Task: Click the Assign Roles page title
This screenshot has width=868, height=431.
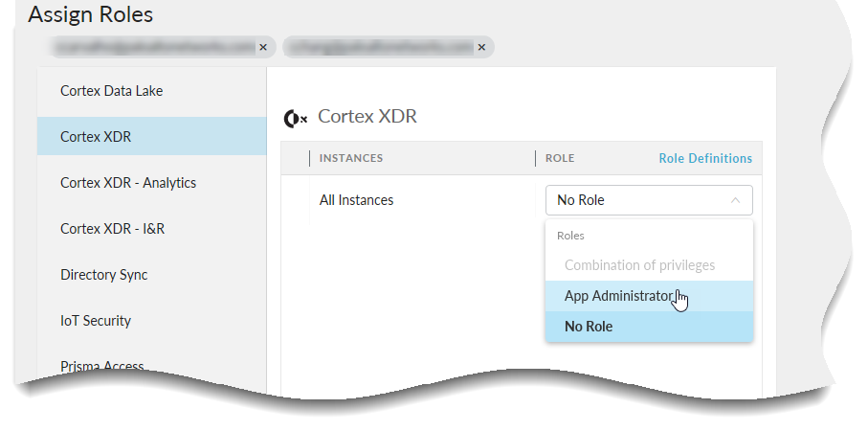Action: pyautogui.click(x=90, y=15)
